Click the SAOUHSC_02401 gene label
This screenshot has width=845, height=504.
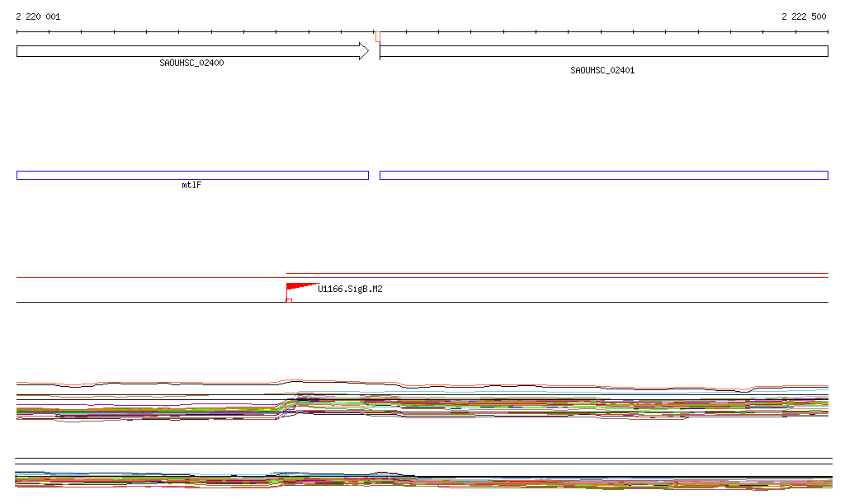pyautogui.click(x=602, y=71)
